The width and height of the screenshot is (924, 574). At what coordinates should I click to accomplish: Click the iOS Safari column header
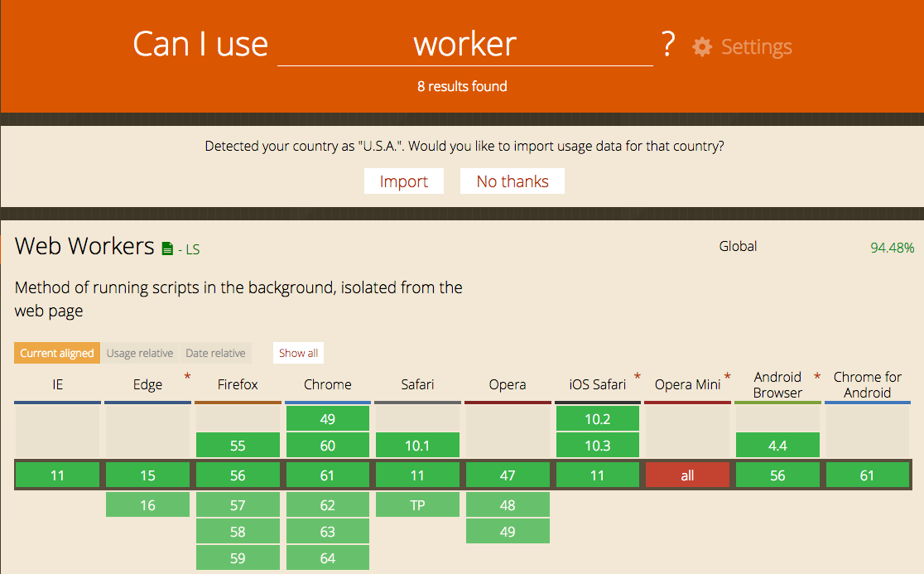(x=598, y=385)
